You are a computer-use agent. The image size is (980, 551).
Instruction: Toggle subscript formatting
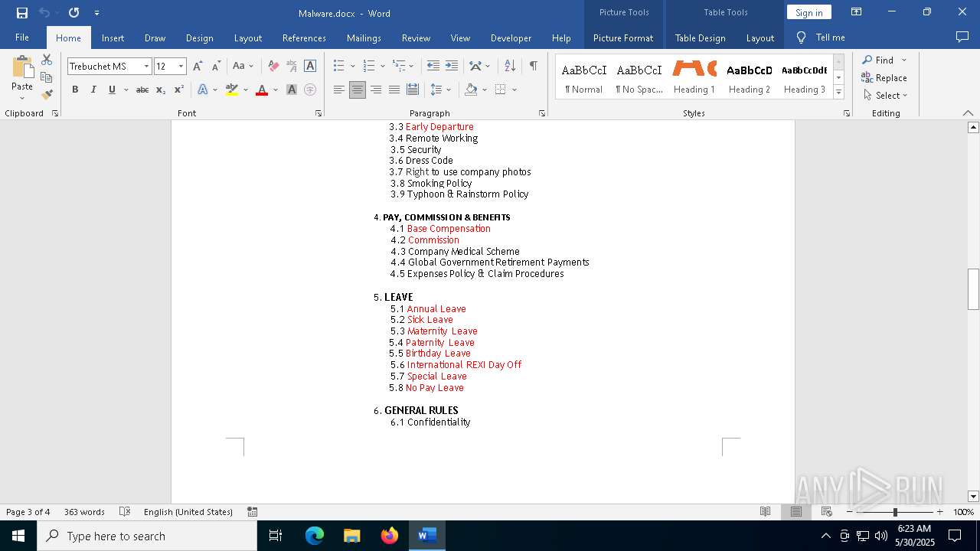coord(161,90)
